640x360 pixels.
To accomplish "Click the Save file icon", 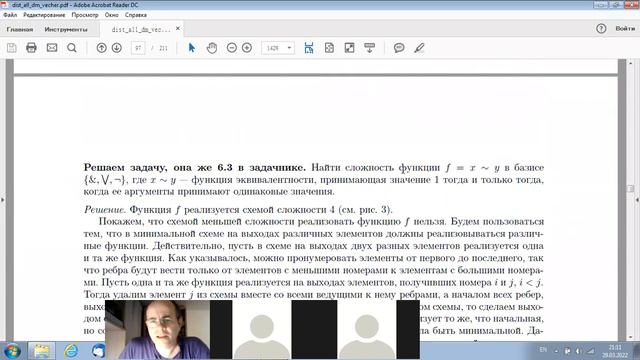I will tap(12, 48).
